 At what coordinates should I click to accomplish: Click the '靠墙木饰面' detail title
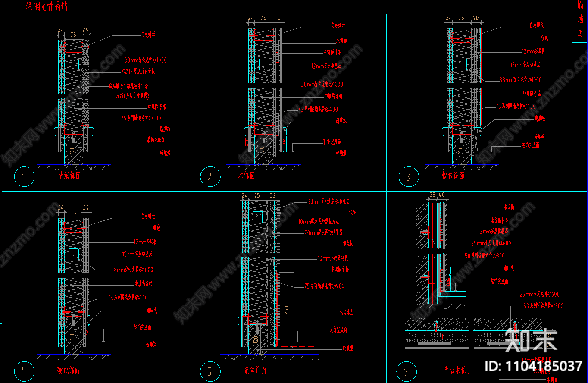point(458,370)
